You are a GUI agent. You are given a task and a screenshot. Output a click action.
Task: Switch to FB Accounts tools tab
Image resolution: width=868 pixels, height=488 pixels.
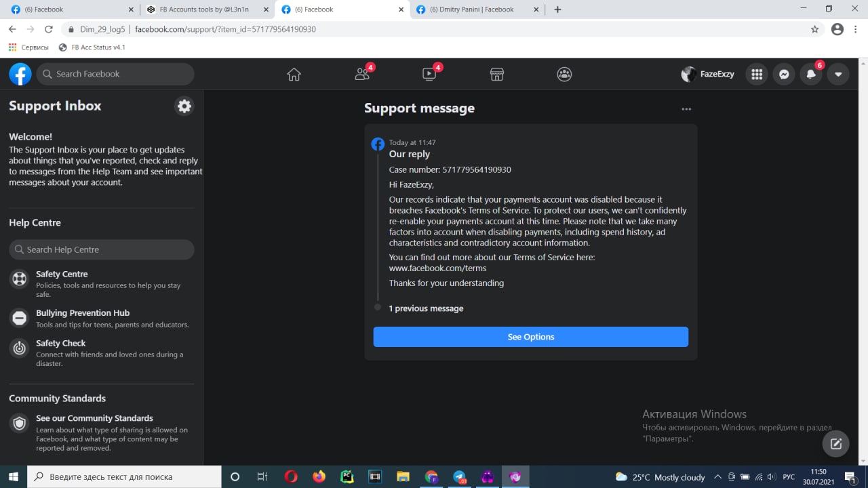click(207, 9)
